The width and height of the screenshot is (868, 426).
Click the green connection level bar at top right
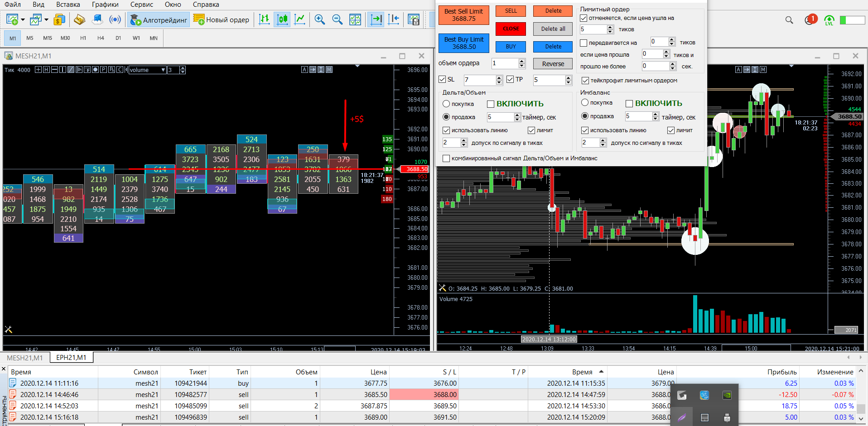click(x=852, y=20)
